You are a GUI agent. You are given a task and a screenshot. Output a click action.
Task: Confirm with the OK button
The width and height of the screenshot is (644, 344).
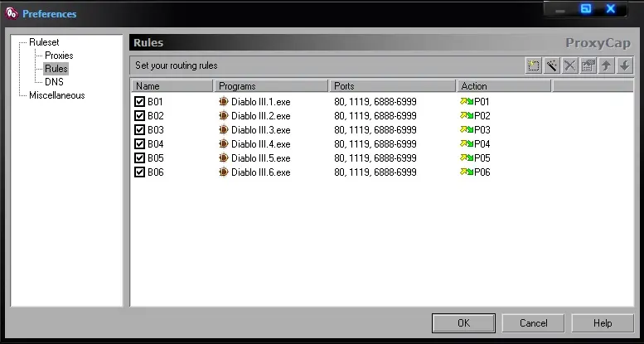point(463,323)
